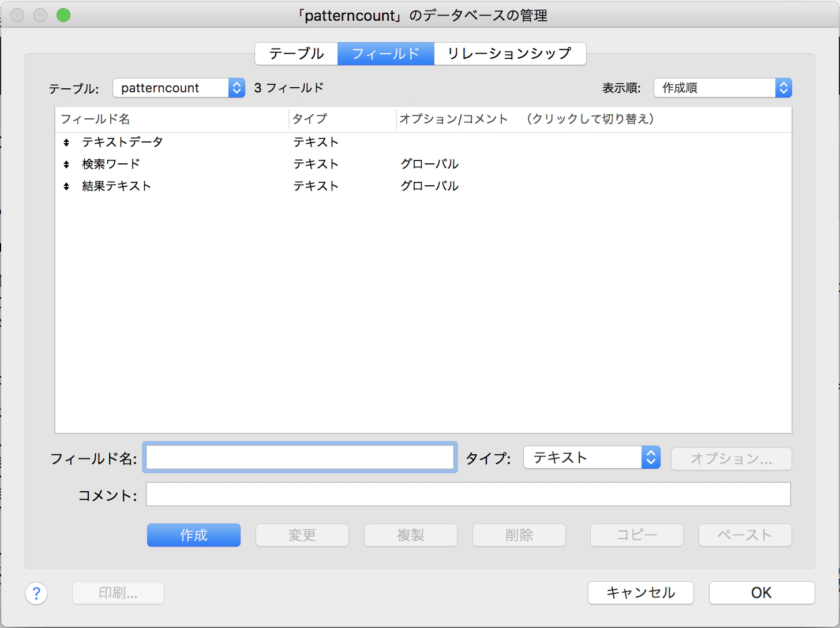The width and height of the screenshot is (840, 628).
Task: Toggle the オプション/コメント column header
Action: tap(594, 119)
